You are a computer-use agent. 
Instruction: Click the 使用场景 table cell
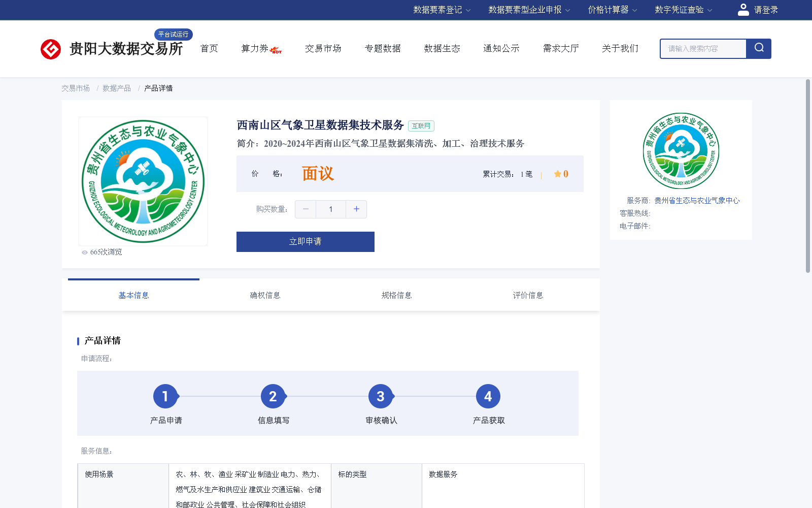[x=123, y=486]
